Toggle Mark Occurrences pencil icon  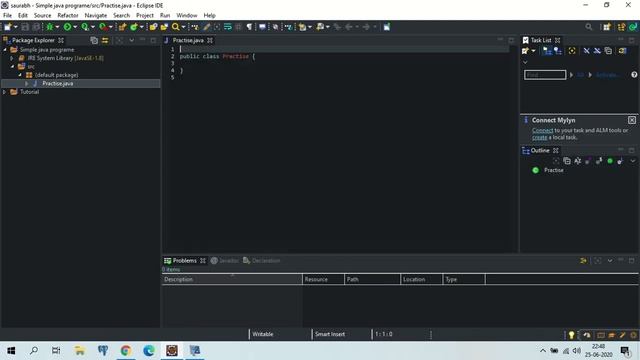click(x=207, y=27)
